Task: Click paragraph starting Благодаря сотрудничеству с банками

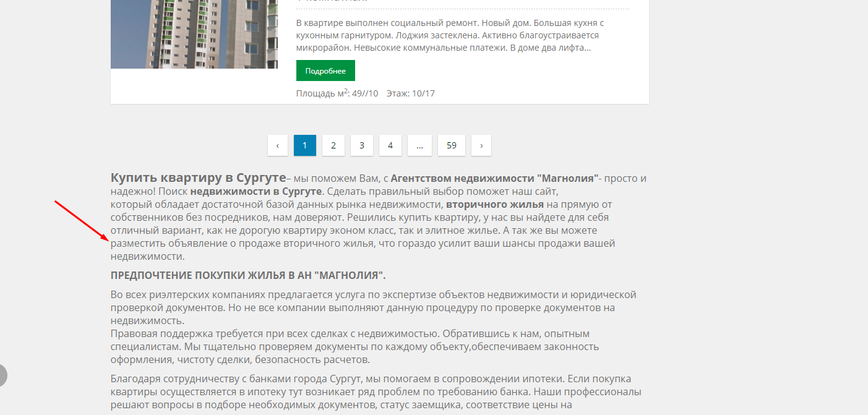Action: [x=376, y=392]
